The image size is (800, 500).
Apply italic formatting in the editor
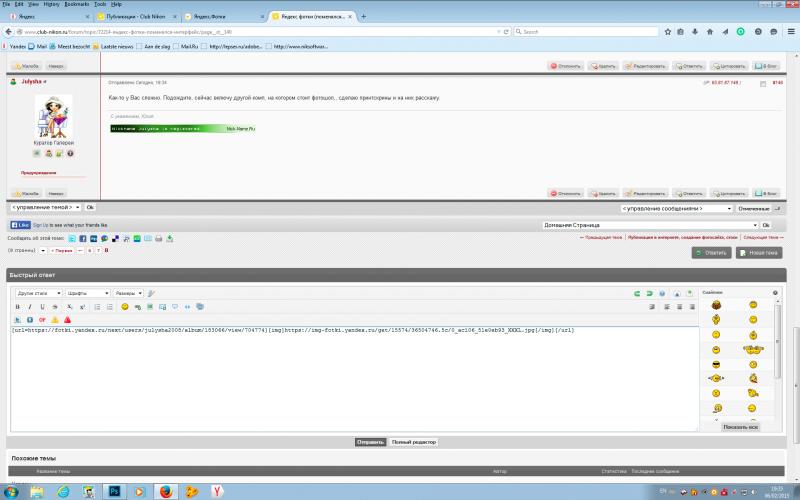click(30, 307)
